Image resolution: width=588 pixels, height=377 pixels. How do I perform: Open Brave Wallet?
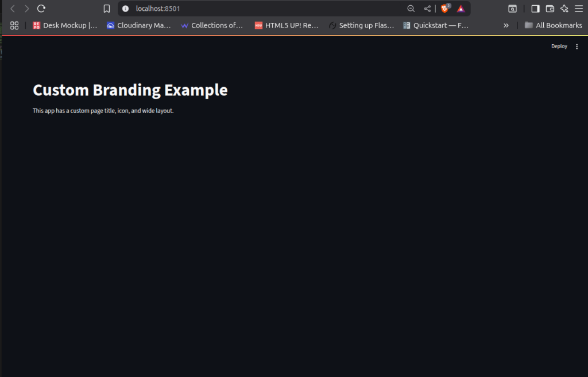[x=550, y=9]
